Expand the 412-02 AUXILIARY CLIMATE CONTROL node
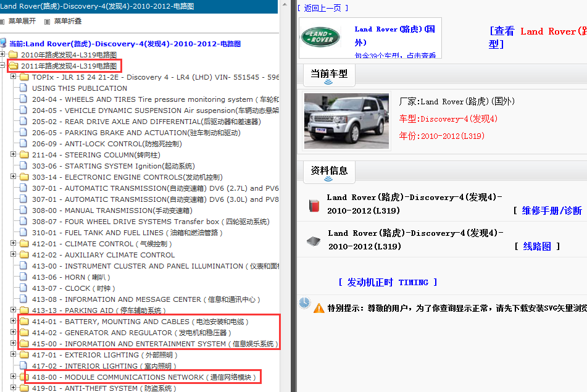 (x=13, y=254)
